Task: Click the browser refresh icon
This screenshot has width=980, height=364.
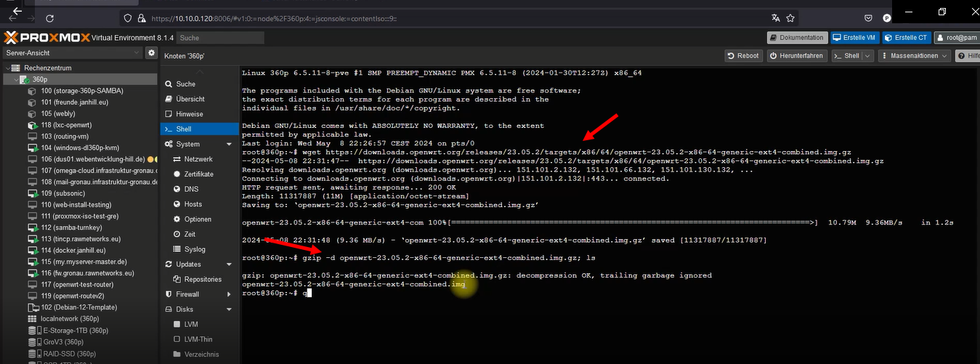Action: coord(50,18)
